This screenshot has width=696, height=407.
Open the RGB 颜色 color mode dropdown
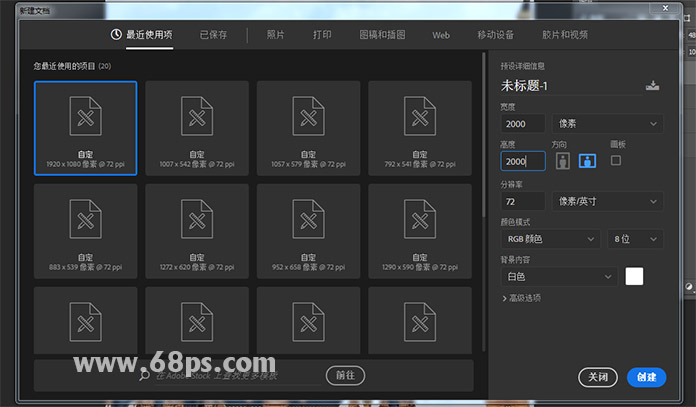(549, 239)
